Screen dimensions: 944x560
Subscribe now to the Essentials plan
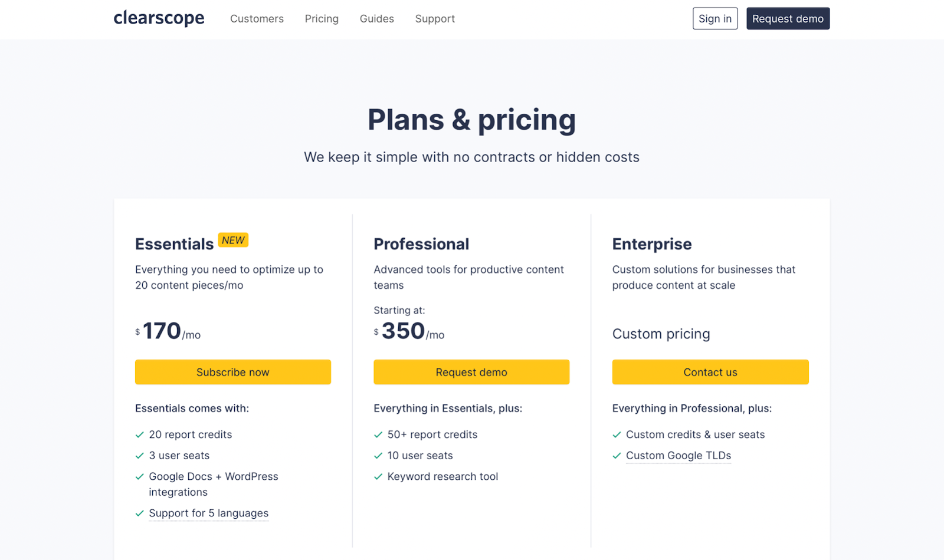click(x=233, y=372)
